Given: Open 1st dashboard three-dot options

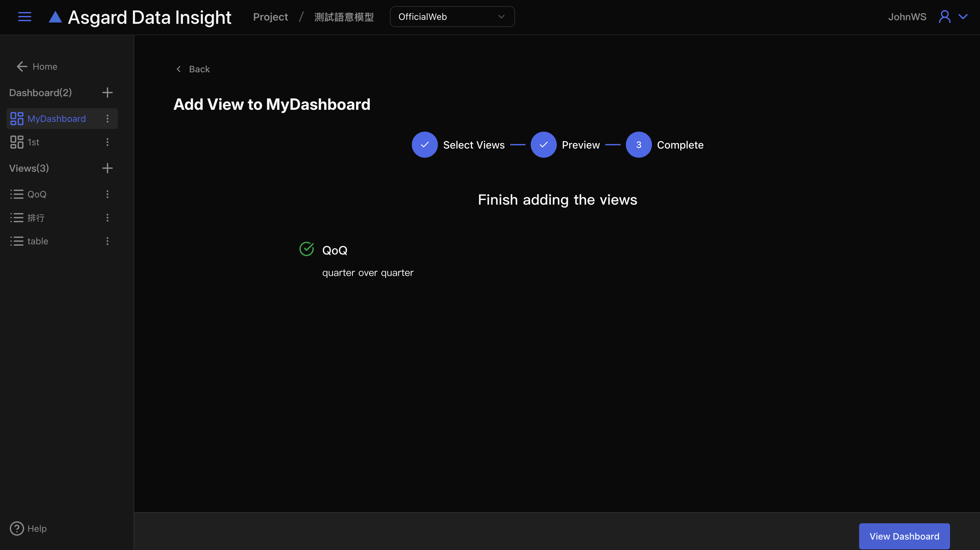Looking at the screenshot, I should coord(107,142).
